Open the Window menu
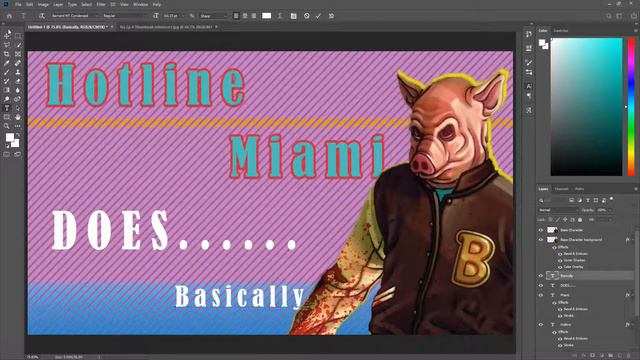 pos(140,4)
